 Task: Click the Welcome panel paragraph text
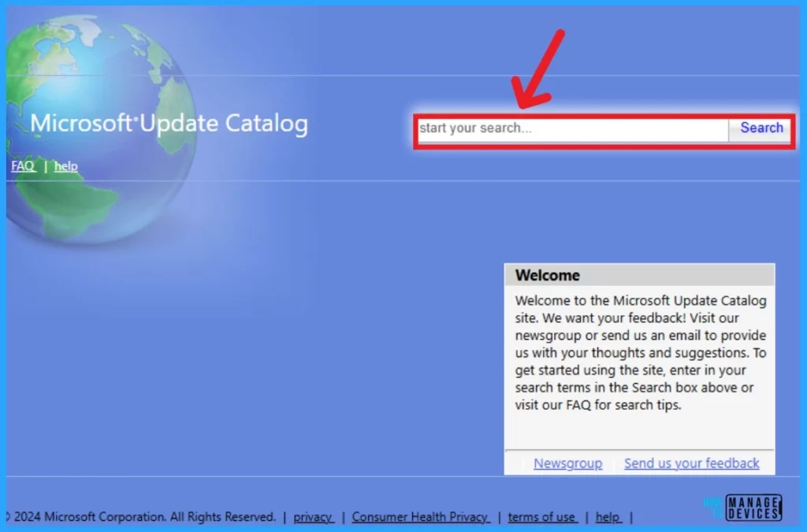(x=641, y=353)
